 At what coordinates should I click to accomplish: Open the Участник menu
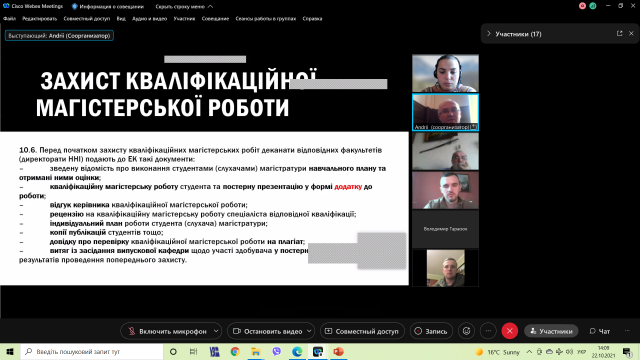[184, 18]
